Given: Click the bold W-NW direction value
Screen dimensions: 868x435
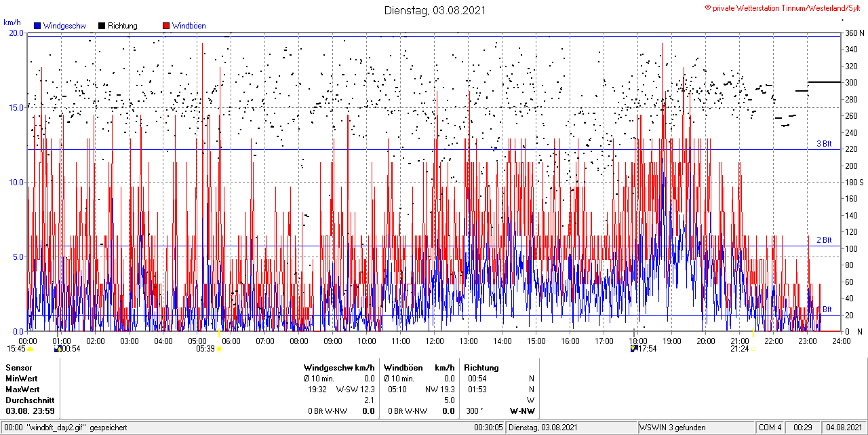Looking at the screenshot, I should pos(522,411).
